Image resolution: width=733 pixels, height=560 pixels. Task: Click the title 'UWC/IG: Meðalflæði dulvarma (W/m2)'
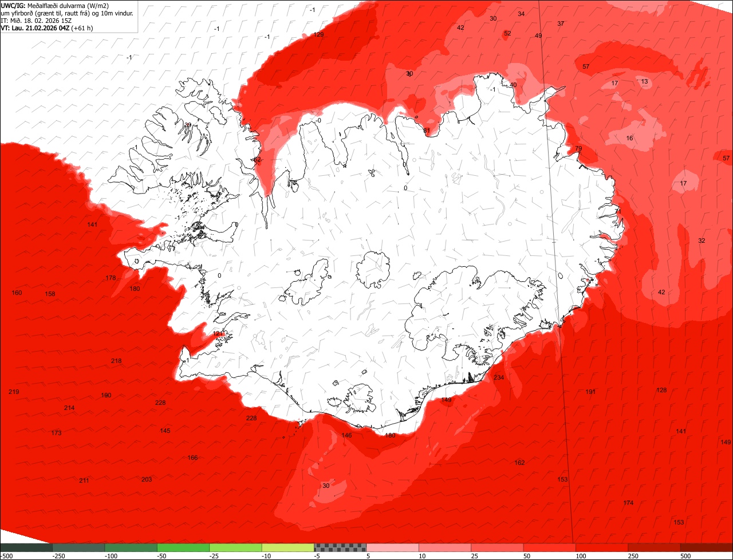coord(55,6)
